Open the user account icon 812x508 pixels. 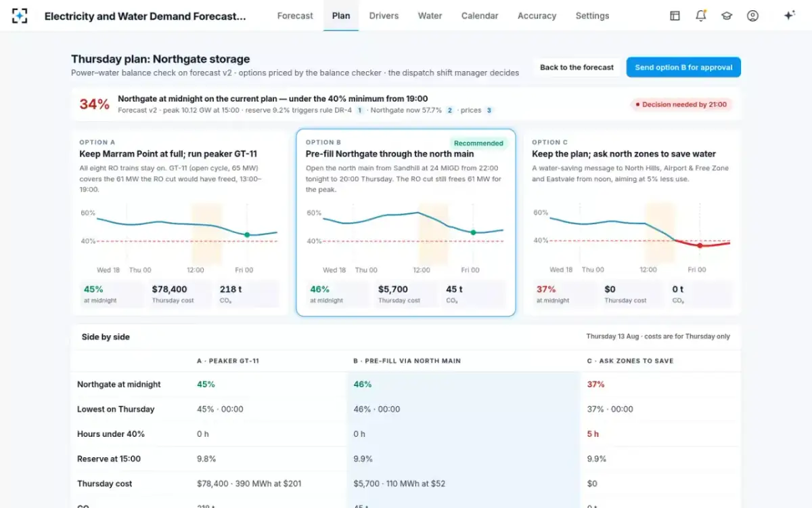pyautogui.click(x=752, y=16)
